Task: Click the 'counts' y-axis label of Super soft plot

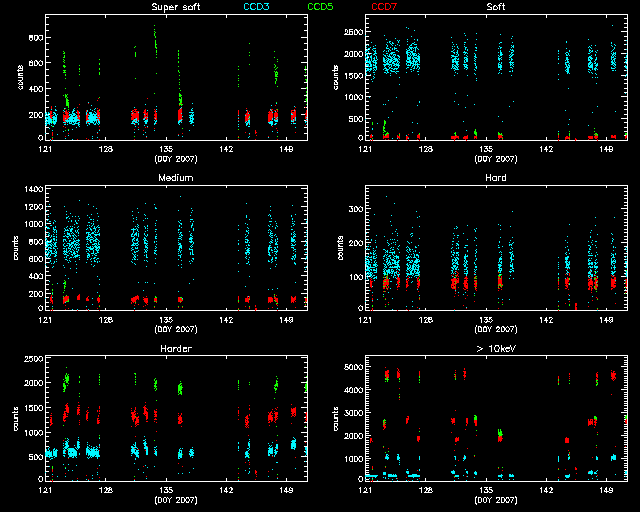Action: [19, 78]
